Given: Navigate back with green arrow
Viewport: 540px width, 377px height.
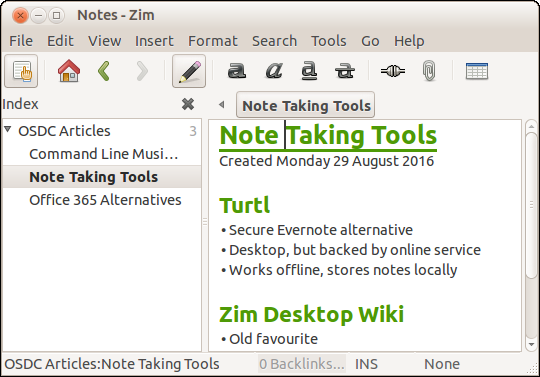Looking at the screenshot, I should 104,71.
